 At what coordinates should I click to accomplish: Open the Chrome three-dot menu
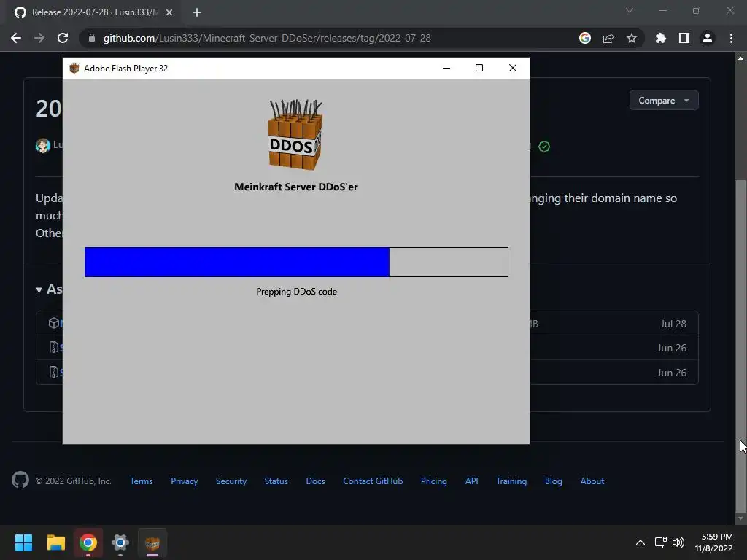[x=731, y=38]
